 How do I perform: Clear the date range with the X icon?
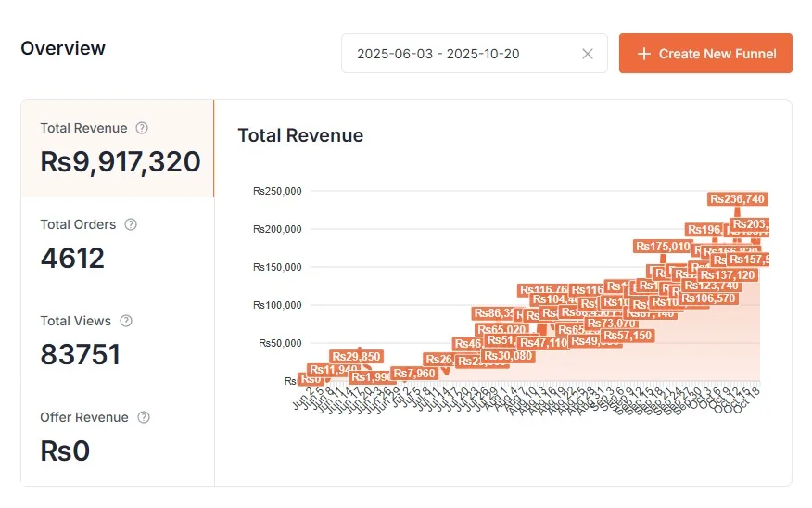[588, 54]
